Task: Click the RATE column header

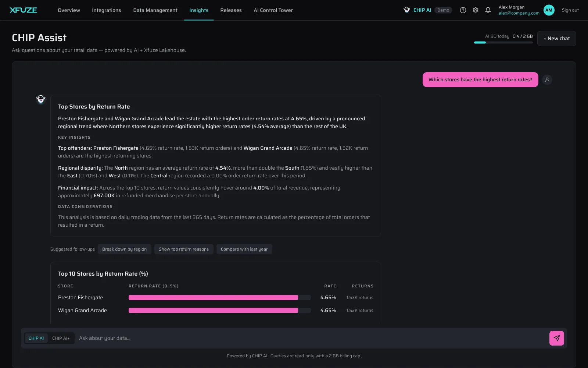Action: pyautogui.click(x=330, y=286)
